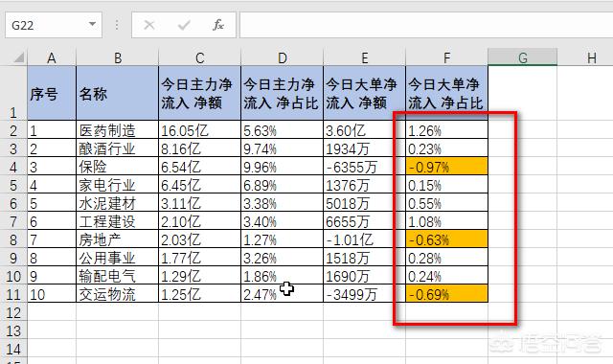Screen dimensions: 613x364
Task: Select column F header
Action: point(447,57)
